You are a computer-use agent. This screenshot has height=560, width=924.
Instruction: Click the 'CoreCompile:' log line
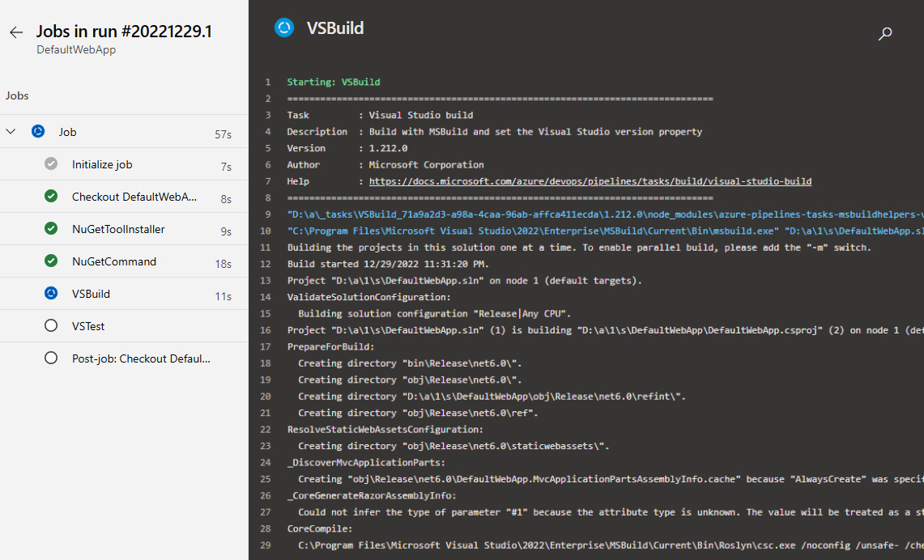pos(319,528)
